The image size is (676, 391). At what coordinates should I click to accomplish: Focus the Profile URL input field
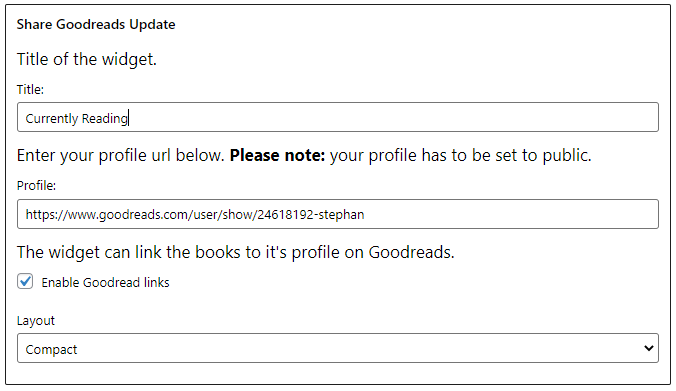338,214
